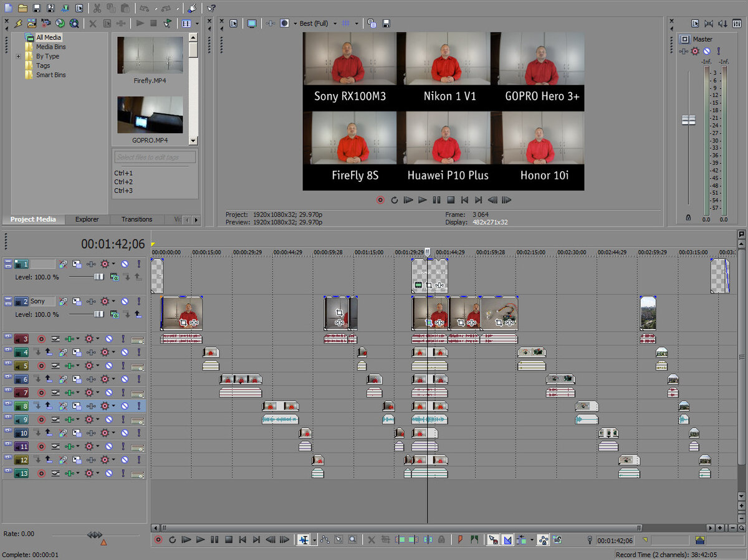Select the Envelope Edit tool
This screenshot has height=560, width=748.
[325, 540]
